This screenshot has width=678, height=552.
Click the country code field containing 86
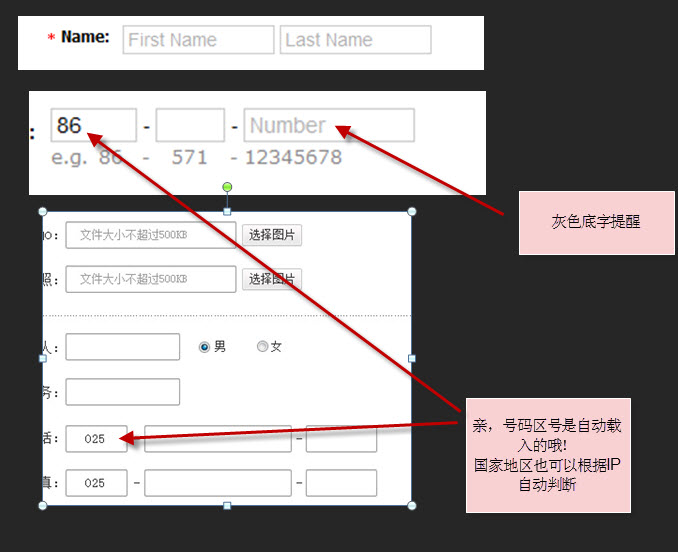click(x=93, y=126)
